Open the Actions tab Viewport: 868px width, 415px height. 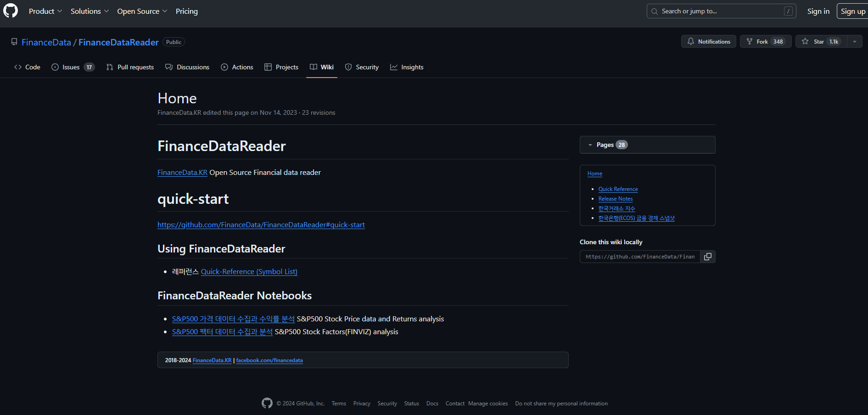pos(237,67)
